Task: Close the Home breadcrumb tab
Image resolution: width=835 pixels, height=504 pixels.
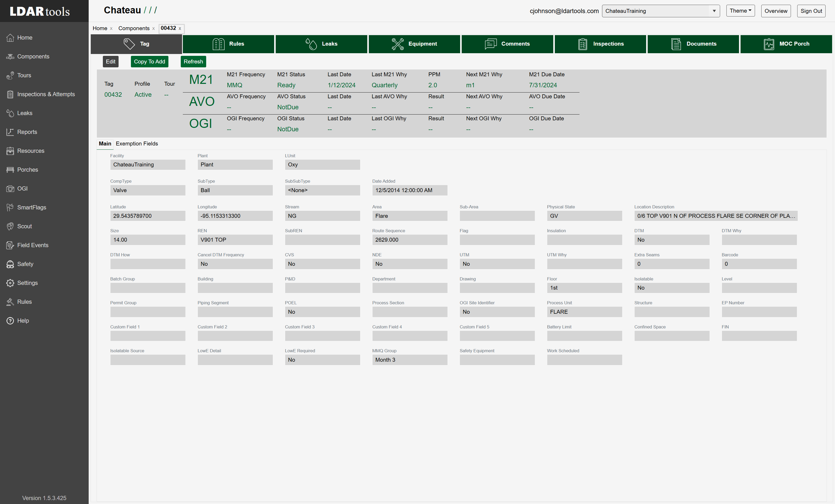Action: 111,28
